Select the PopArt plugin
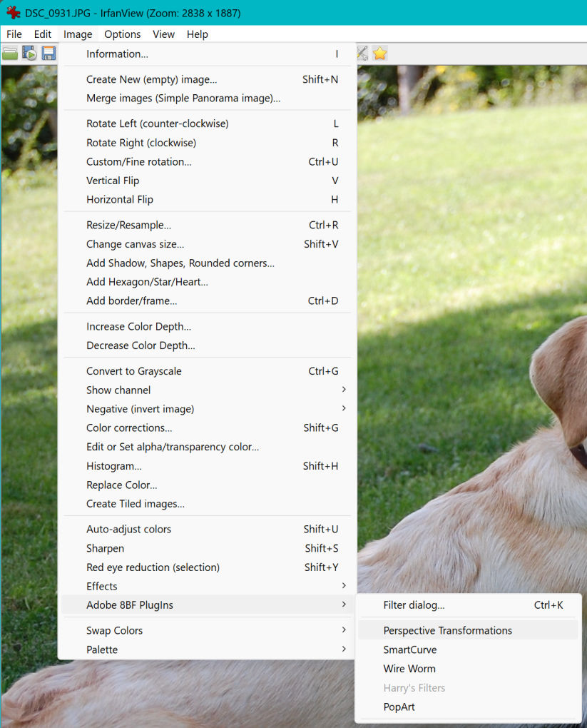The height and width of the screenshot is (728, 587). pos(399,707)
